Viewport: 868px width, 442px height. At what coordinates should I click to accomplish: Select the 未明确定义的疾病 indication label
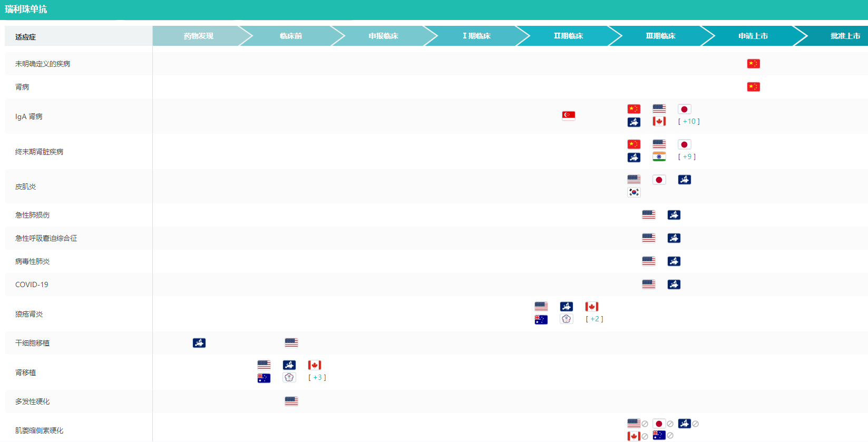(43, 64)
